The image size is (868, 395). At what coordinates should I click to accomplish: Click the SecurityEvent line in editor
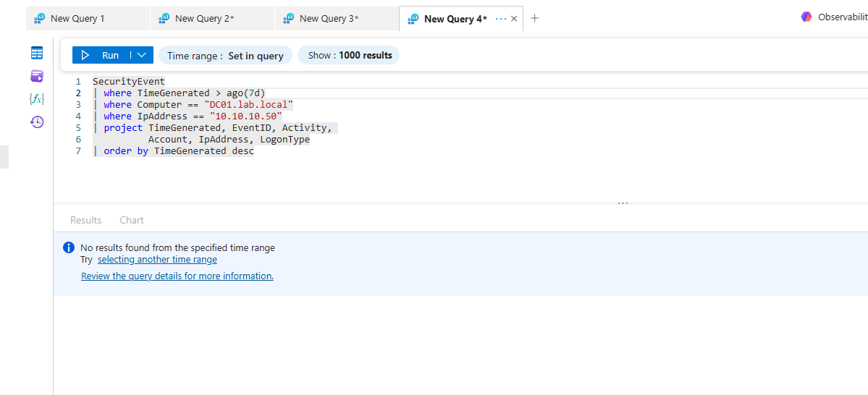tap(128, 81)
